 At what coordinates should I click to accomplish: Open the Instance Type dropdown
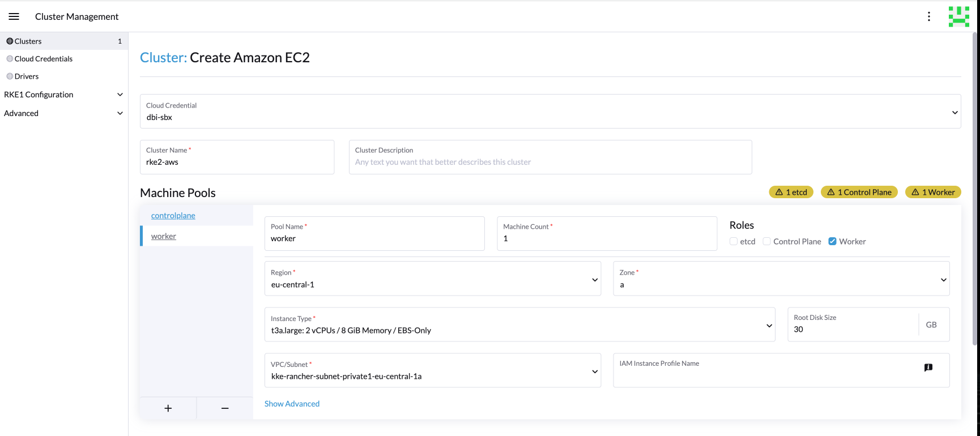(519, 325)
